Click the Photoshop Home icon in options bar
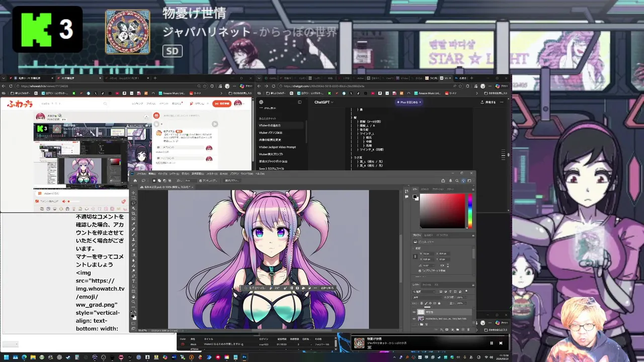 [135, 180]
